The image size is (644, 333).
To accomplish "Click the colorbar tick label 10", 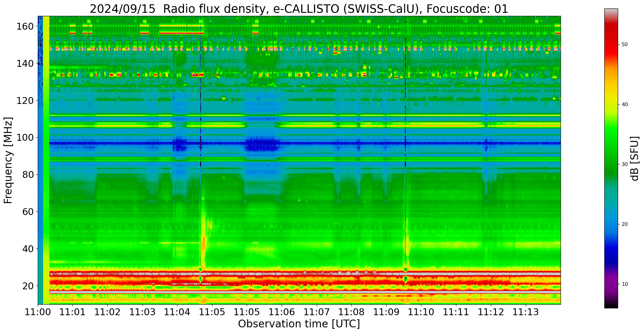I will click(625, 284).
